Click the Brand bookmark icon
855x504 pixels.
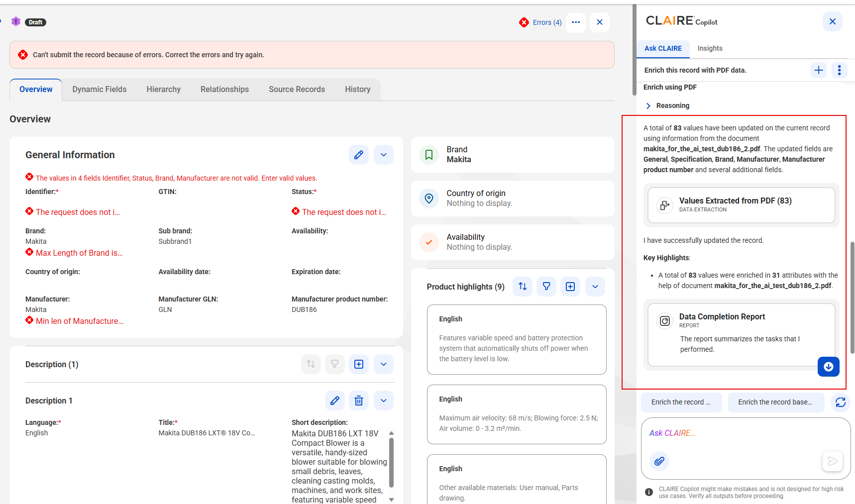click(429, 155)
